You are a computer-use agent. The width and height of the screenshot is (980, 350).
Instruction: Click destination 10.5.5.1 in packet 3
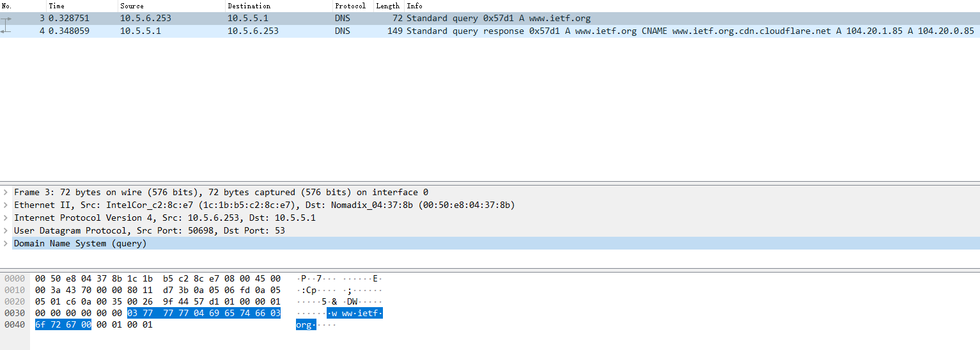coord(248,19)
